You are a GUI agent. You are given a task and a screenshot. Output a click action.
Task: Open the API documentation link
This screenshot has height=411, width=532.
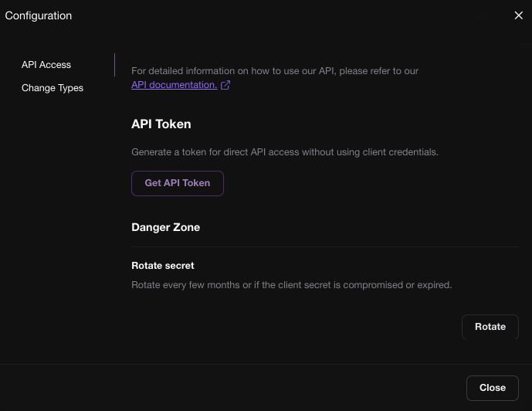(174, 85)
